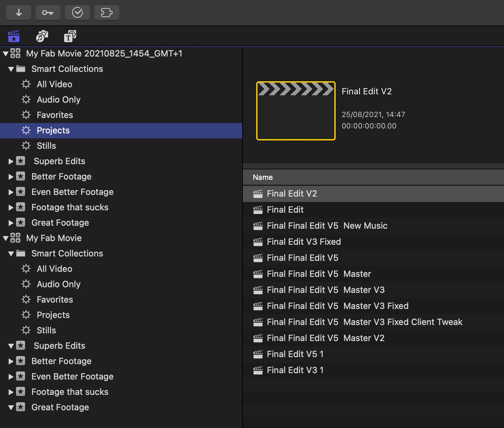
Task: Click the first Superb Edits event star icon
Action: pyautogui.click(x=21, y=161)
